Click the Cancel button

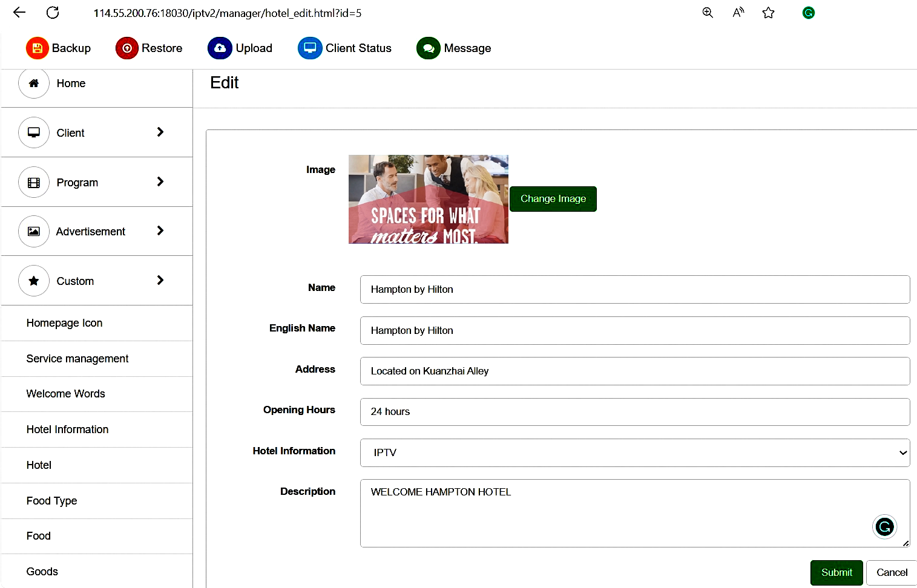(x=892, y=573)
